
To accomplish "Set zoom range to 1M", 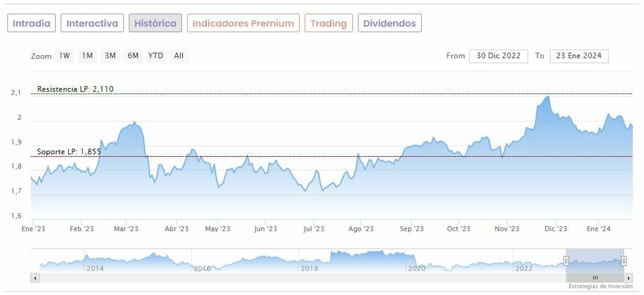I will pyautogui.click(x=87, y=56).
